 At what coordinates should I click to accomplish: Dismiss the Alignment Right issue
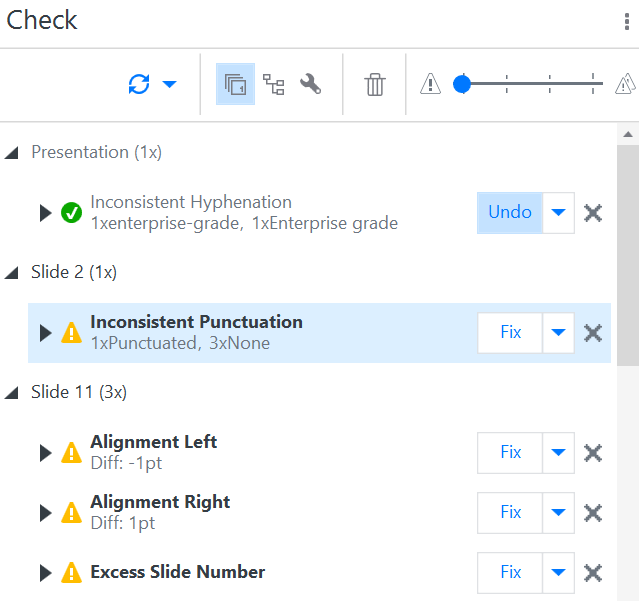593,513
